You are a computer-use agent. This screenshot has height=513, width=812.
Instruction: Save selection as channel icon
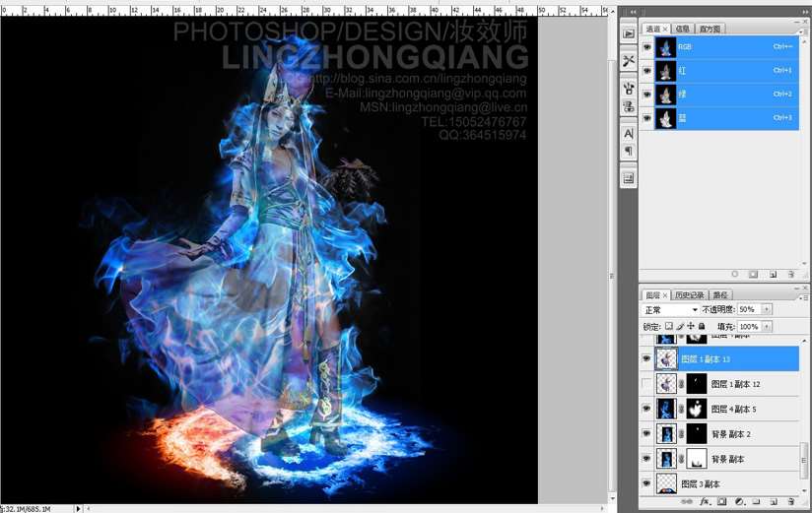[x=754, y=275]
